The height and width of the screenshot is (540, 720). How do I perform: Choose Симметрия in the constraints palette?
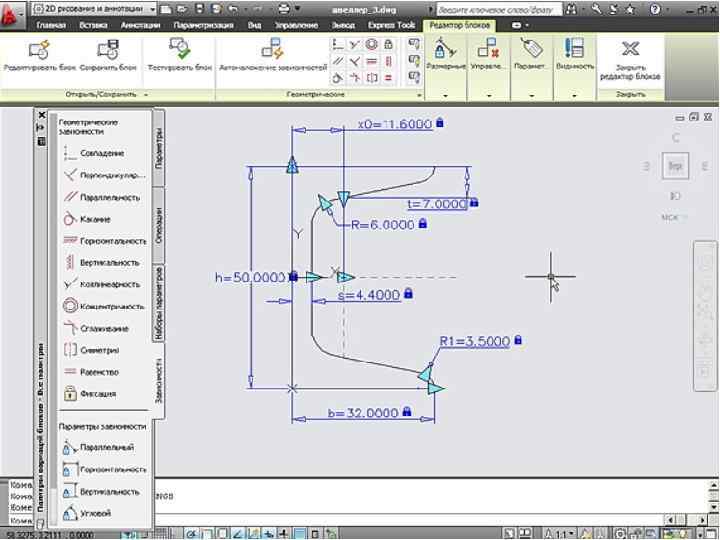[91, 350]
